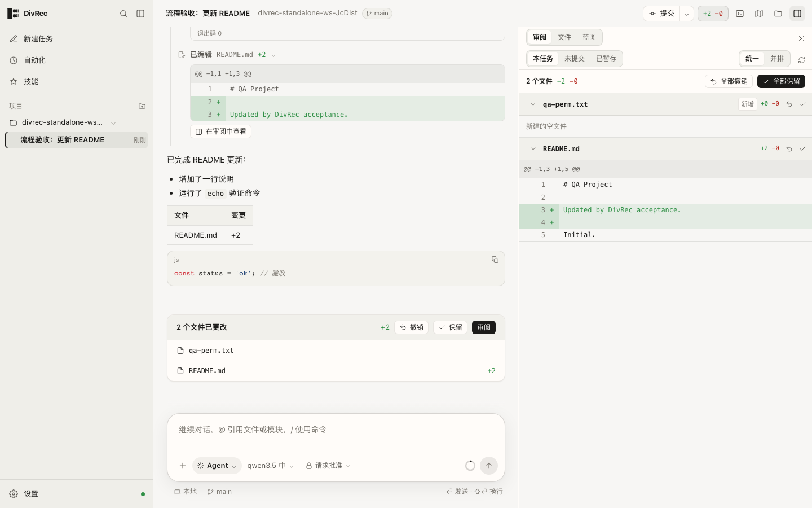Copy the js code block
This screenshot has width=812, height=508.
pos(495,260)
